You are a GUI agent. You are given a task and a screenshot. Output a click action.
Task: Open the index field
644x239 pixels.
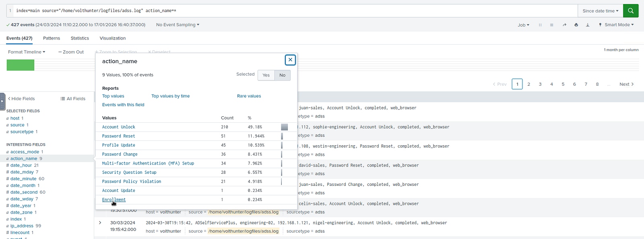pyautogui.click(x=16, y=219)
